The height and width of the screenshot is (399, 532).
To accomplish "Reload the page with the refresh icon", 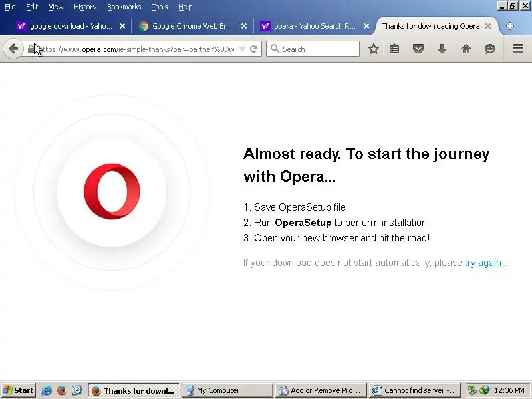I will [253, 49].
